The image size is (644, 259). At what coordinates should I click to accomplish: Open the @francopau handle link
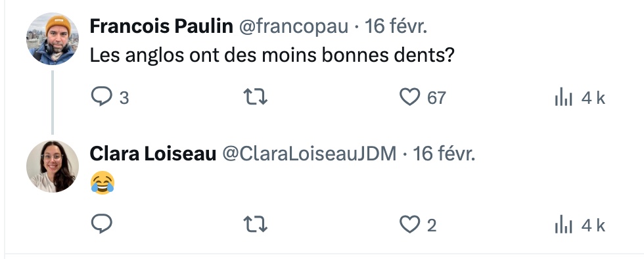pos(293,27)
